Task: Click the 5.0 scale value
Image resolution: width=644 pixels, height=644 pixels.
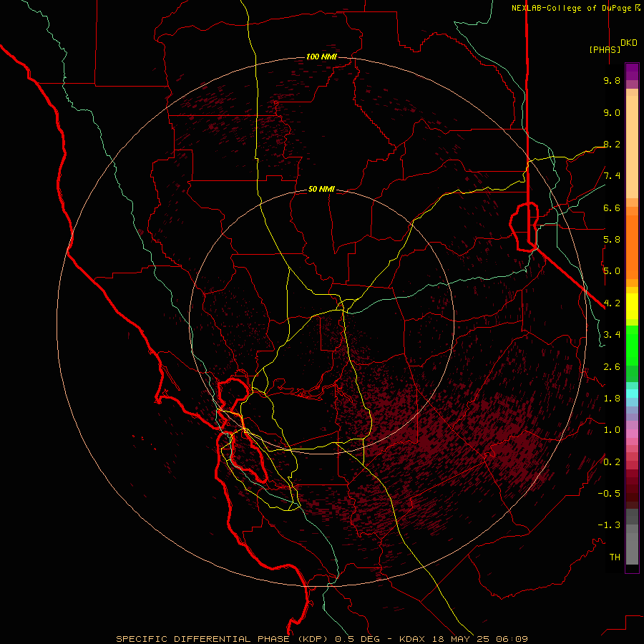Action: coord(612,271)
